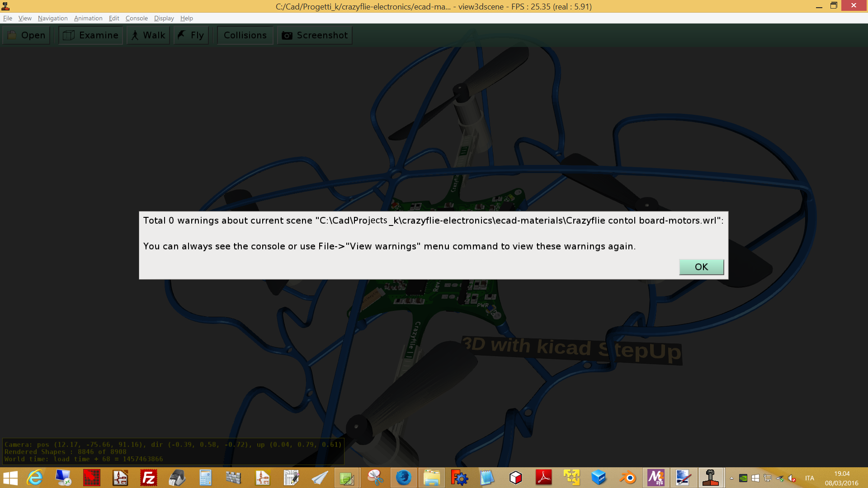
Task: Open a scene file with Open button
Action: 27,35
